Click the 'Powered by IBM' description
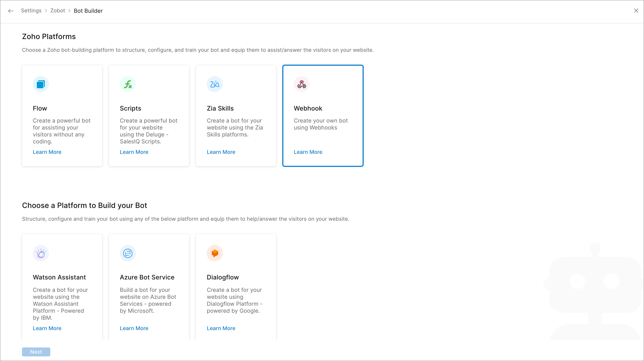The width and height of the screenshot is (644, 361). pyautogui.click(x=60, y=304)
